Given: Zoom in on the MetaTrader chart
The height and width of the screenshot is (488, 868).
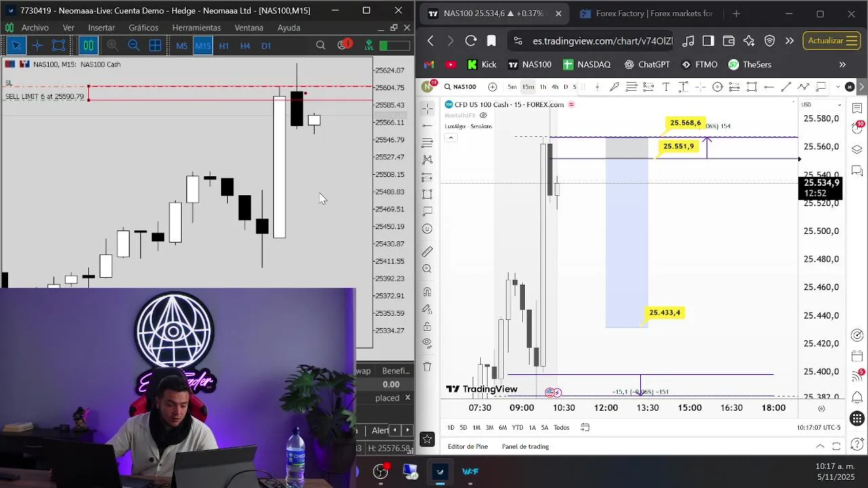Looking at the screenshot, I should point(113,45).
